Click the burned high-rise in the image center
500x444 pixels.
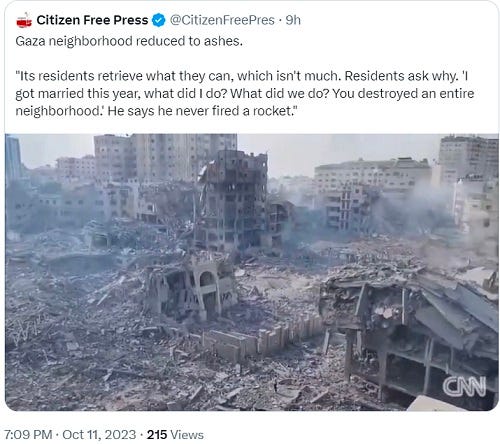click(x=234, y=200)
